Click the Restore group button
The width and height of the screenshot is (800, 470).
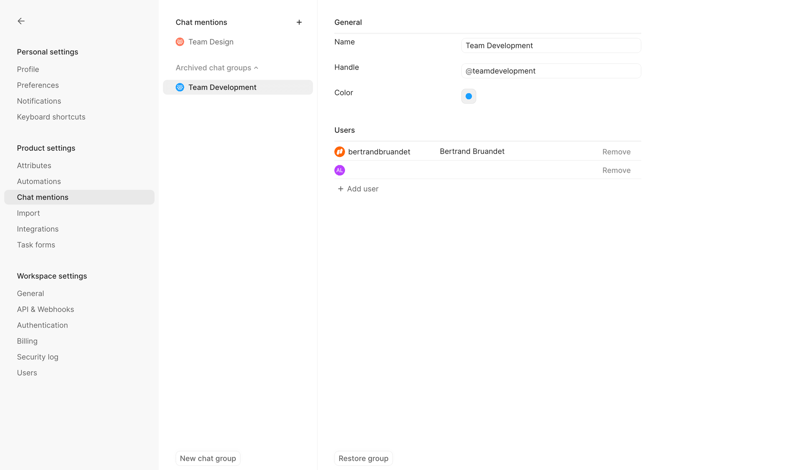click(x=363, y=458)
